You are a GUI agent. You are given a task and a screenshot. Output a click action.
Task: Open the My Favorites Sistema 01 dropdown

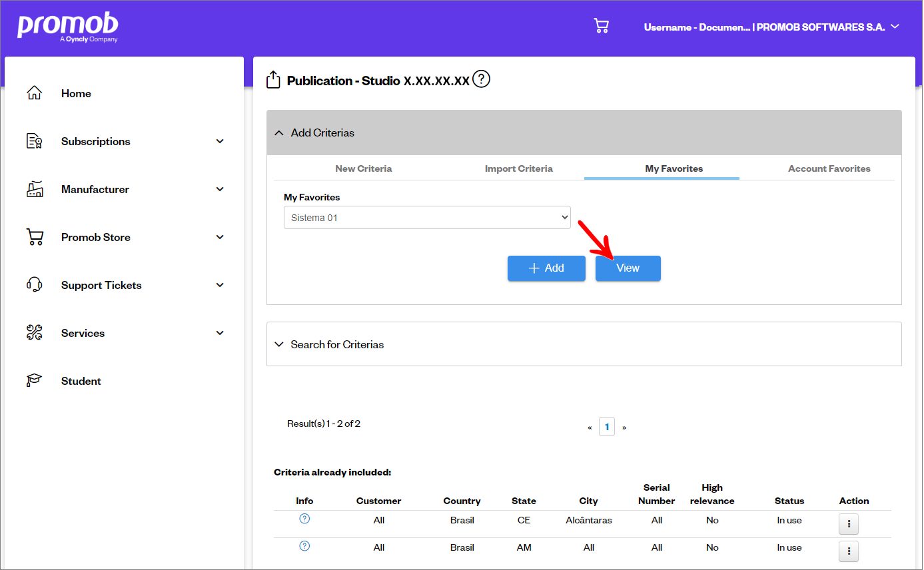tap(427, 218)
